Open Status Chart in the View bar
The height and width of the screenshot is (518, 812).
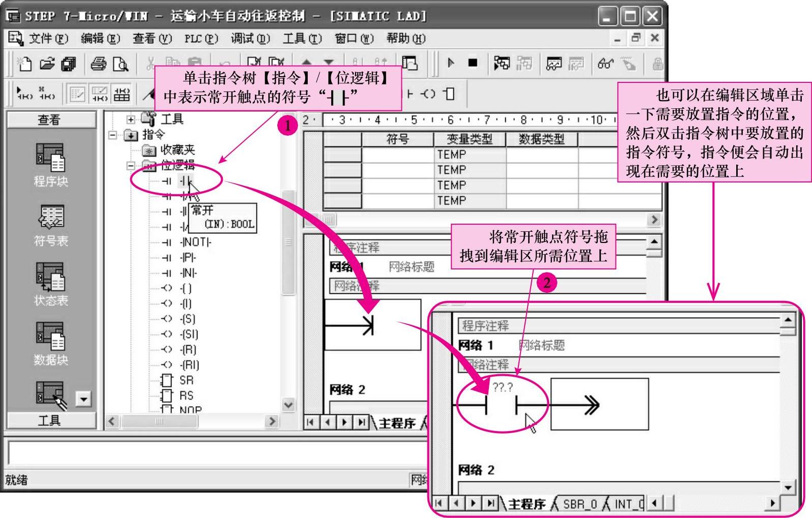50,285
